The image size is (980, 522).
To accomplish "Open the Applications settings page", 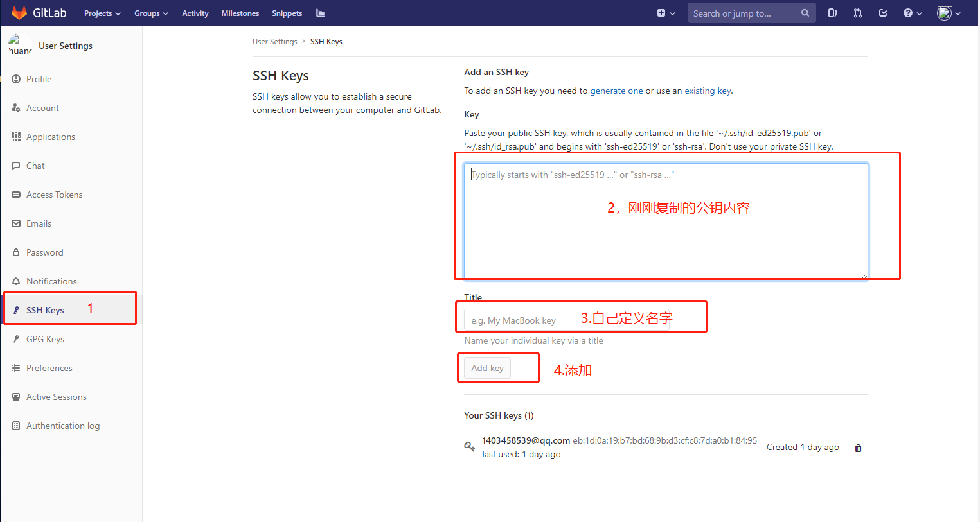I will coord(51,137).
